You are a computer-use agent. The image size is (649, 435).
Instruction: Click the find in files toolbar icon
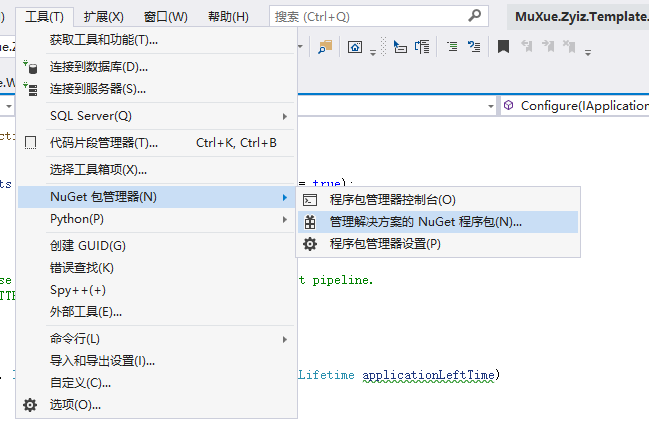pos(325,47)
